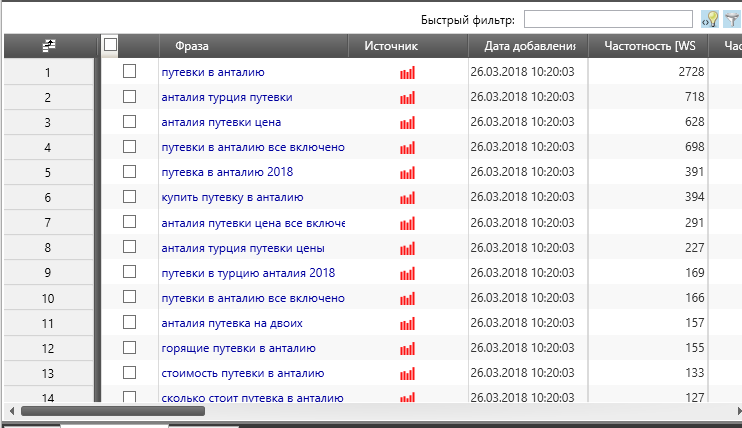This screenshot has width=742, height=428.
Task: Toggle the select-all checkbox in table header
Action: 110,44
